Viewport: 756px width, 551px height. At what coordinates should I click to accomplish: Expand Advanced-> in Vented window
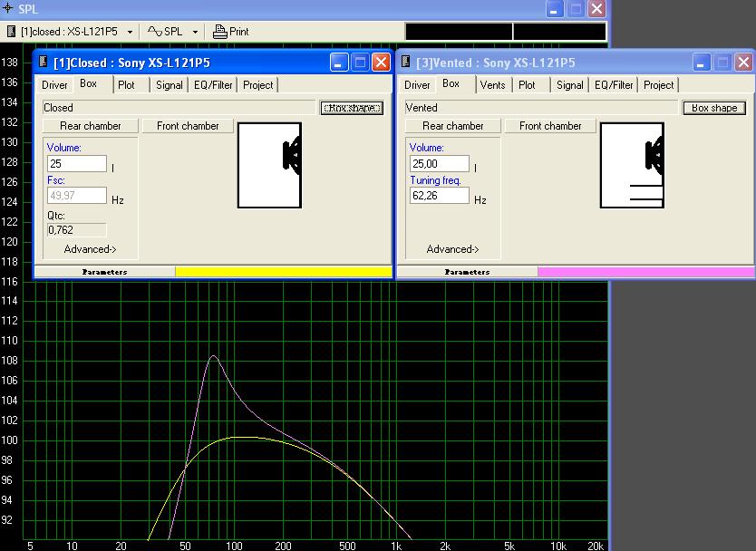click(x=452, y=249)
